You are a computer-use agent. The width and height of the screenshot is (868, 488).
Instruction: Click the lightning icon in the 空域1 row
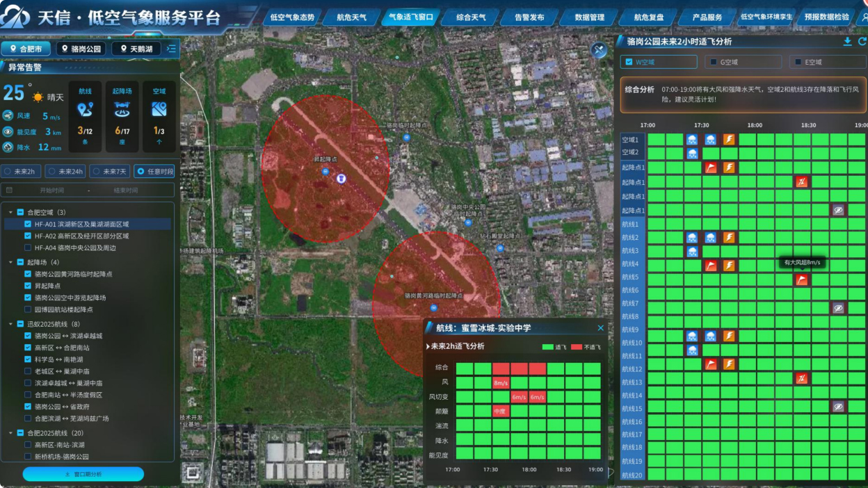(x=728, y=140)
